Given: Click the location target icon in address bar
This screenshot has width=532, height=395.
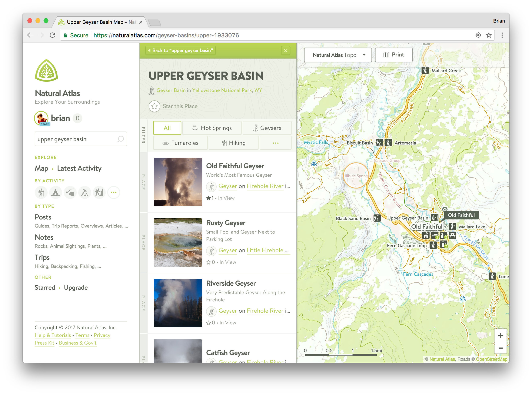Looking at the screenshot, I should click(478, 35).
